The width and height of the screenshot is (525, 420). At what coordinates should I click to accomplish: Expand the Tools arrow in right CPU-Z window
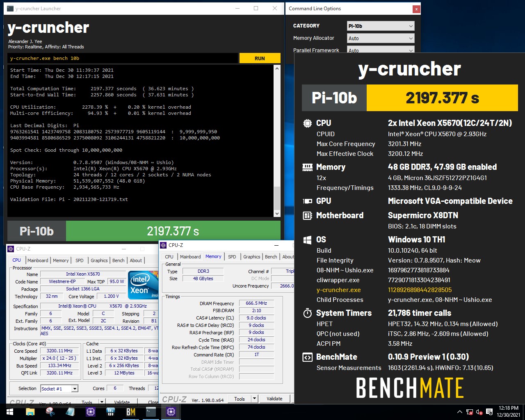pyautogui.click(x=254, y=399)
